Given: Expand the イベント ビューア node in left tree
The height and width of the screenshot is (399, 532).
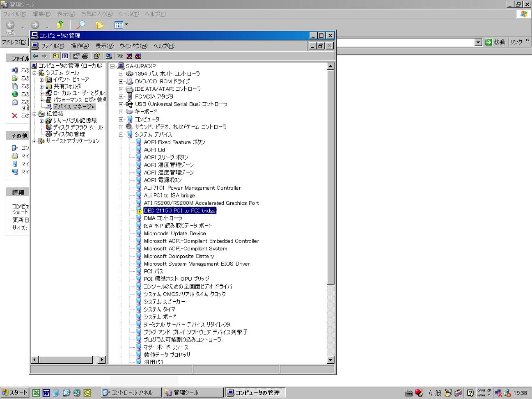Looking at the screenshot, I should [41, 80].
